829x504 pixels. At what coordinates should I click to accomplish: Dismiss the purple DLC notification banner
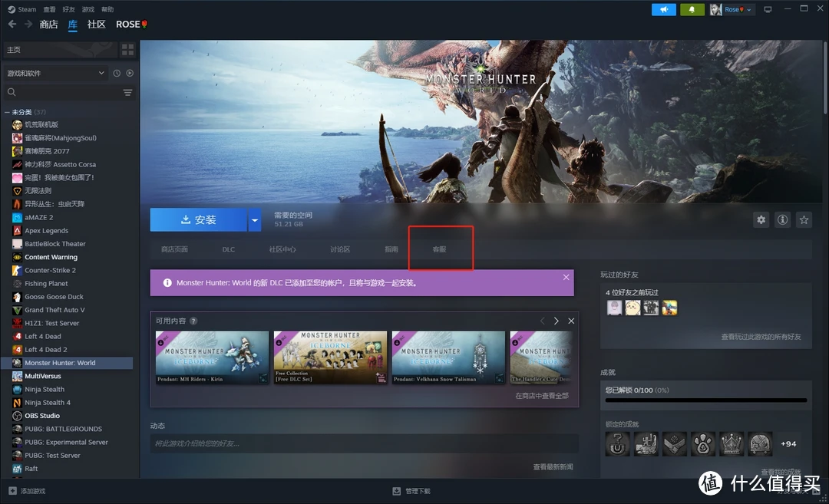(566, 277)
